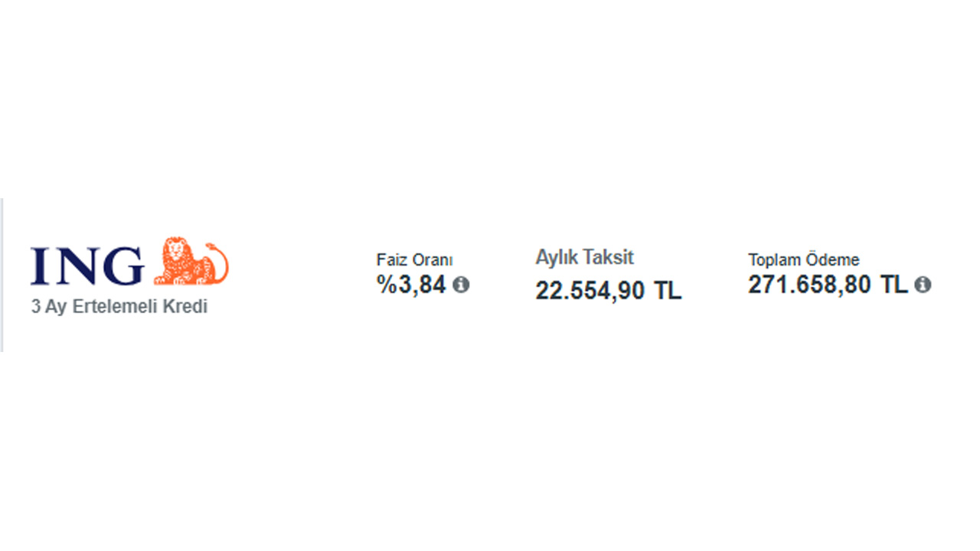This screenshot has height=551, width=980.
Task: Click the word Aylık in installment heading
Action: [x=557, y=258]
